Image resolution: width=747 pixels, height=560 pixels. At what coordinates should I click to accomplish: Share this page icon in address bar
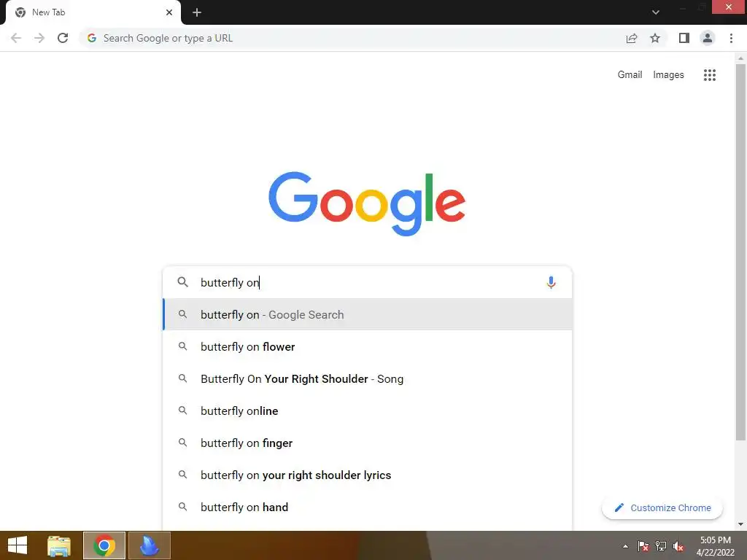632,38
